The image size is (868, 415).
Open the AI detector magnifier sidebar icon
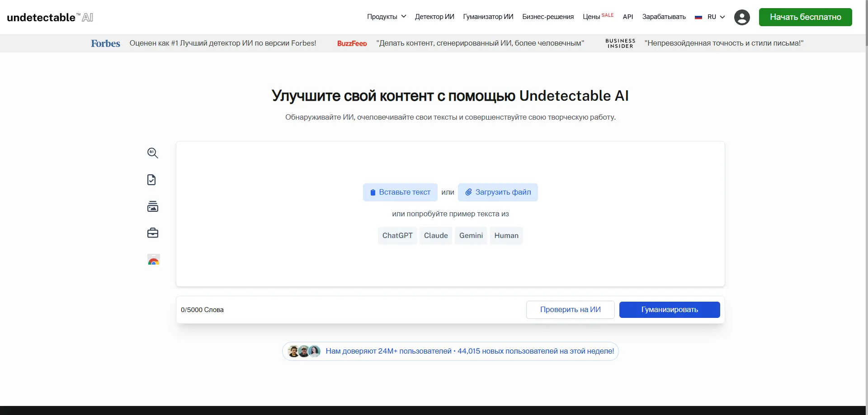pyautogui.click(x=153, y=153)
